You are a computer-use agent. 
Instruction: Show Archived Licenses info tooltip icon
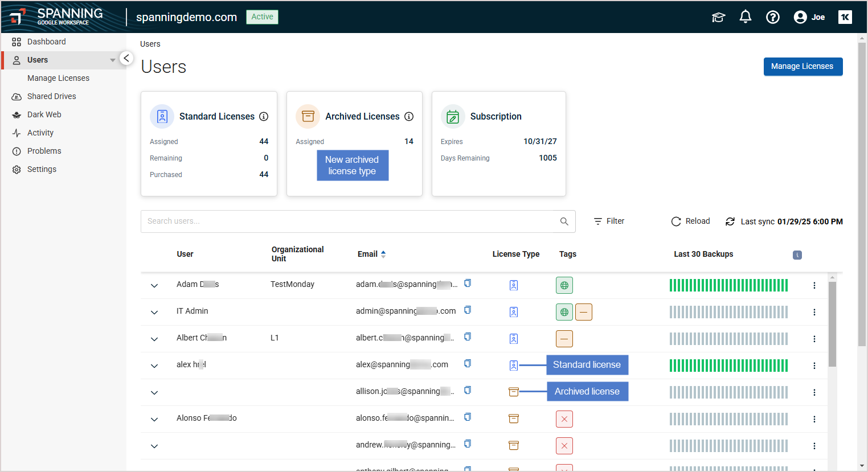(409, 116)
